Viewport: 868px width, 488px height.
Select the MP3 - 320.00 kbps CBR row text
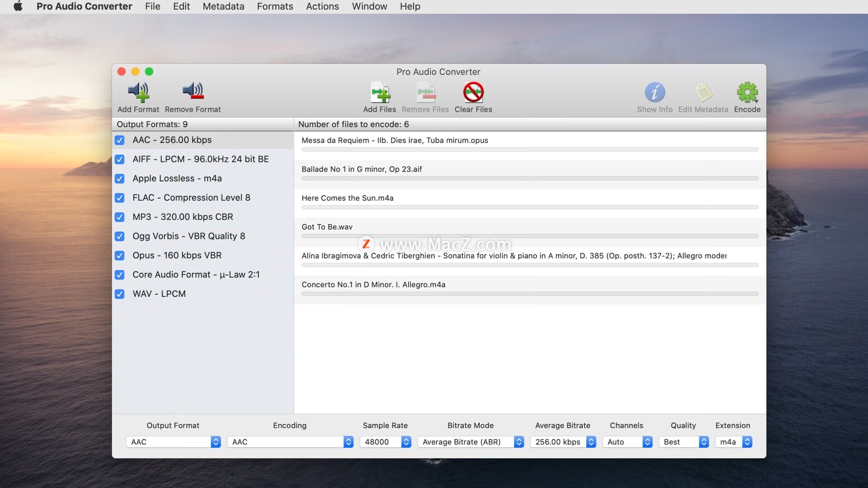point(183,217)
